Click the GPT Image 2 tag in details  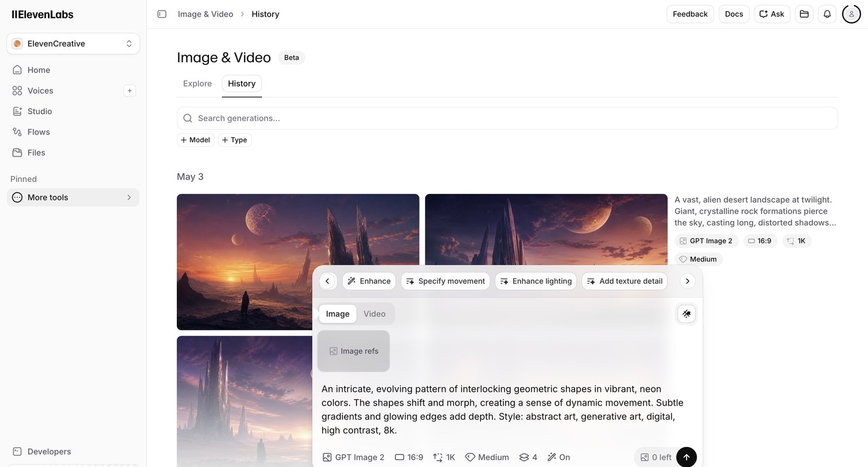(x=706, y=241)
